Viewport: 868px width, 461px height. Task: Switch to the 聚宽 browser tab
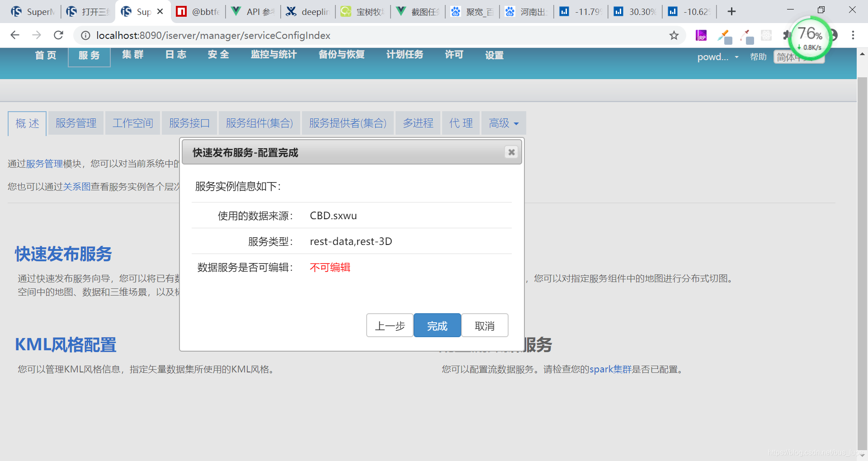[472, 12]
